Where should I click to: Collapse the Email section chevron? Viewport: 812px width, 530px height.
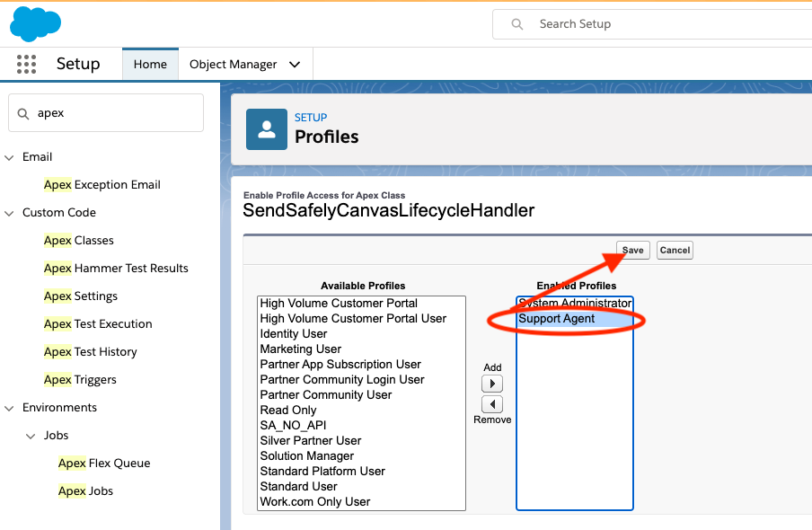tap(9, 157)
